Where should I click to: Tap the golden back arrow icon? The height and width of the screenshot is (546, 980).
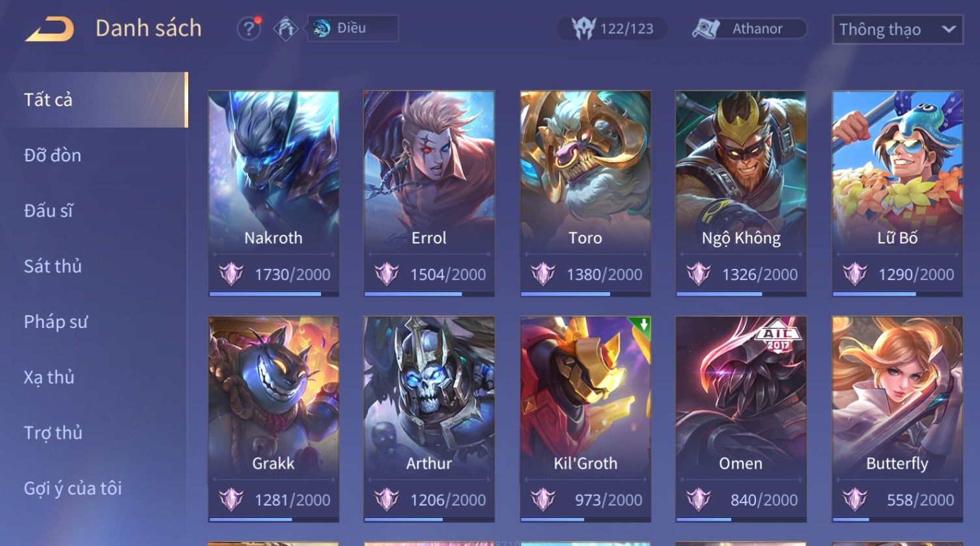49,29
